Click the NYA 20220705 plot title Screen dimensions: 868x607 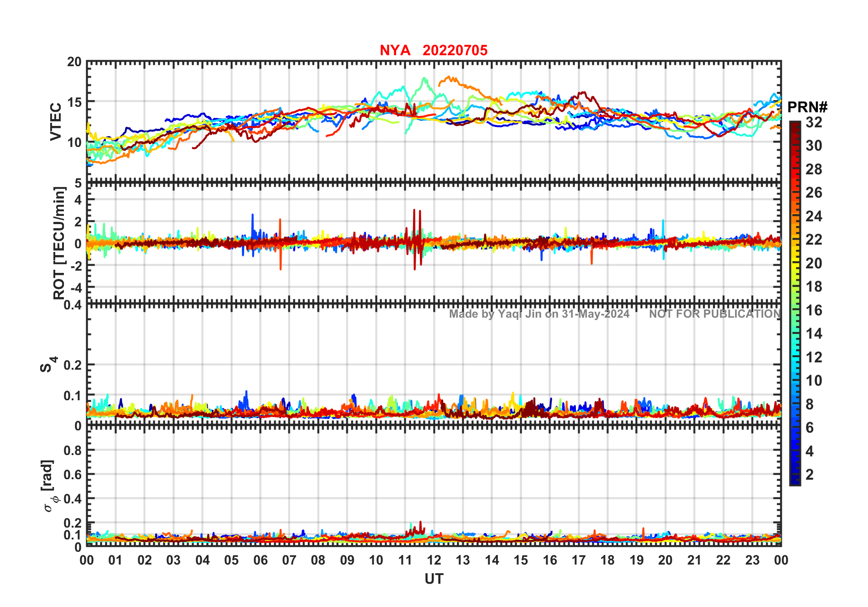pyautogui.click(x=434, y=50)
